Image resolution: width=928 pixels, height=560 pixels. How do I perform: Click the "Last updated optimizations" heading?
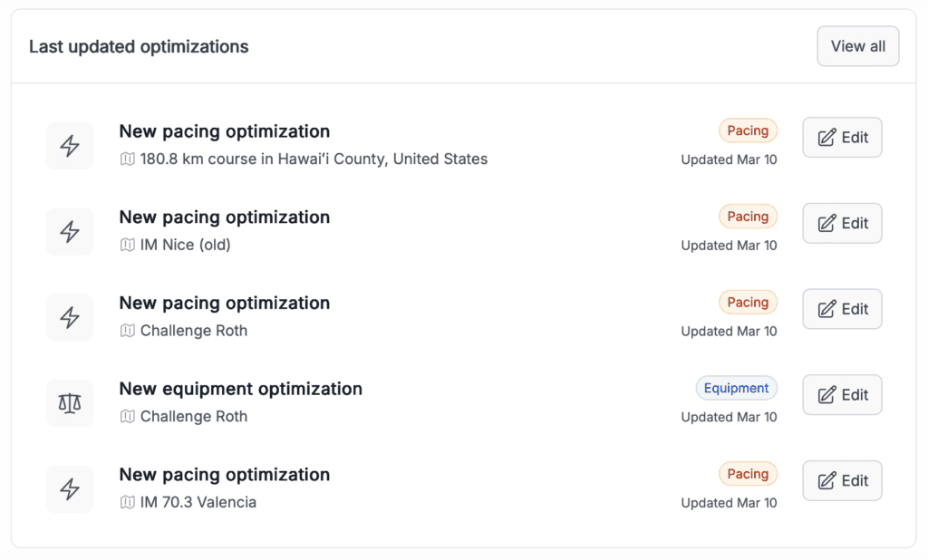click(x=139, y=47)
